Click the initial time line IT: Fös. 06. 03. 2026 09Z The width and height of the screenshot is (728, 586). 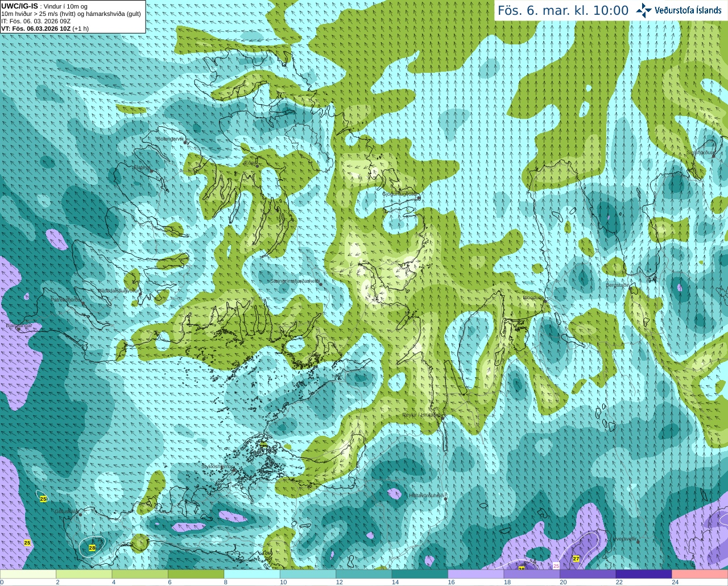[36, 21]
